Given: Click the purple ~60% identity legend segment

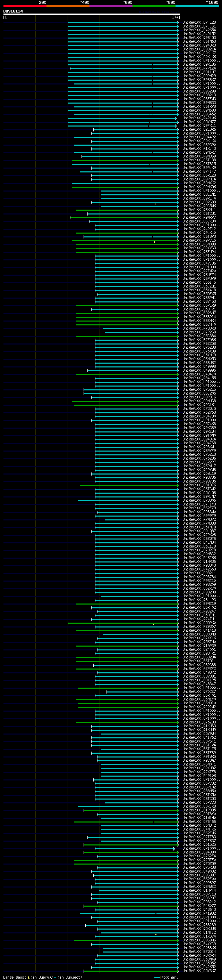Looking at the screenshot, I should [x=111, y=6].
